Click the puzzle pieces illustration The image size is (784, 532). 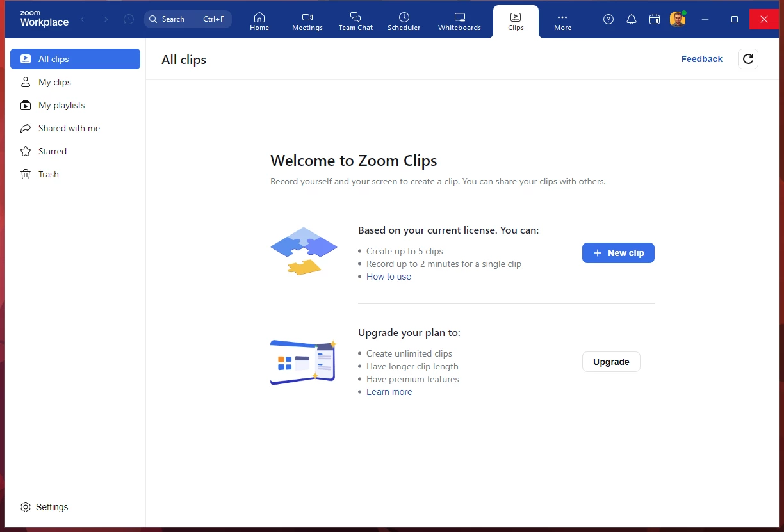coord(304,251)
